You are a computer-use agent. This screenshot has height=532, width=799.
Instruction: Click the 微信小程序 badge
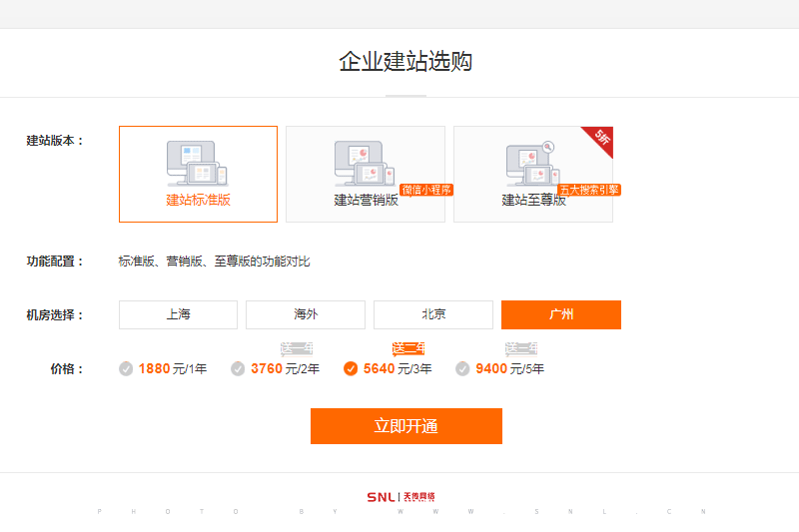[426, 190]
